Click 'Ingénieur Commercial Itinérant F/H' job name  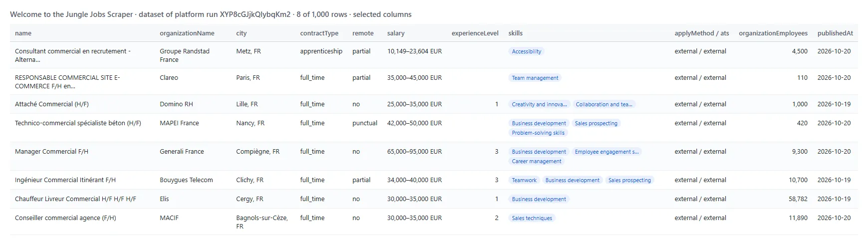coord(65,180)
